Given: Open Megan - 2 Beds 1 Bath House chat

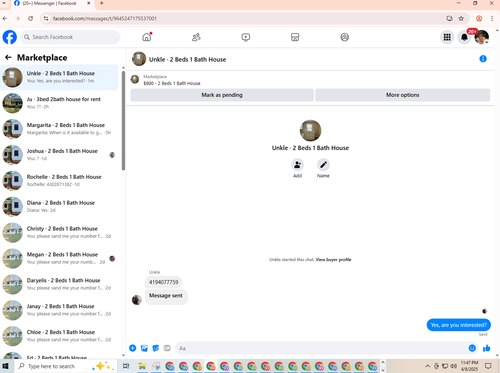Looking at the screenshot, I should click(x=59, y=258).
